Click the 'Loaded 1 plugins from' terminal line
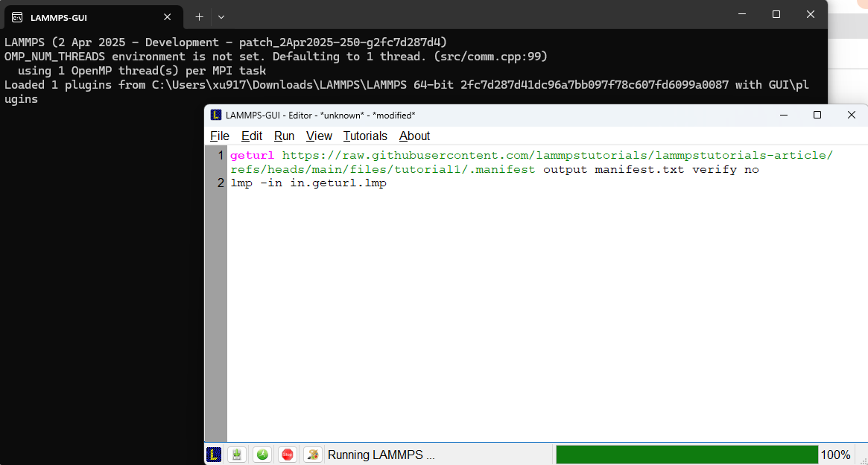Viewport: 868px width, 465px height. pos(406,85)
